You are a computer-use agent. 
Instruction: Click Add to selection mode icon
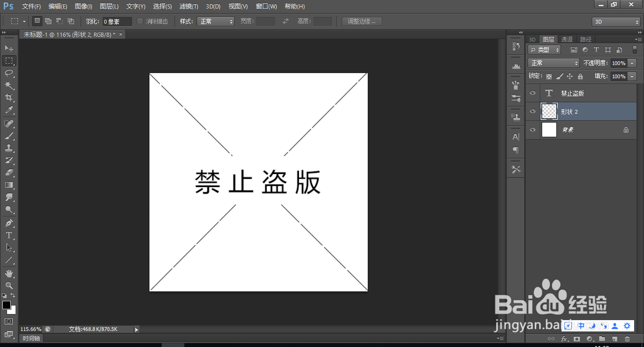[48, 21]
